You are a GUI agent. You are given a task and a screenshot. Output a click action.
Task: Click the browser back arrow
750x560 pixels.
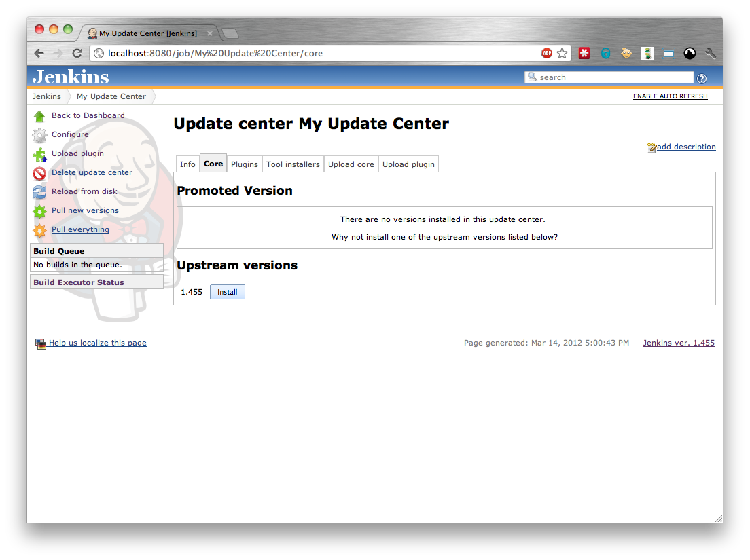[39, 53]
